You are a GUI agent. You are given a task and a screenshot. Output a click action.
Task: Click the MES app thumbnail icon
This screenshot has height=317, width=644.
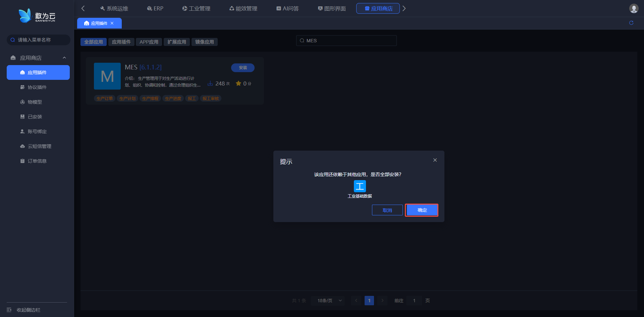[107, 76]
